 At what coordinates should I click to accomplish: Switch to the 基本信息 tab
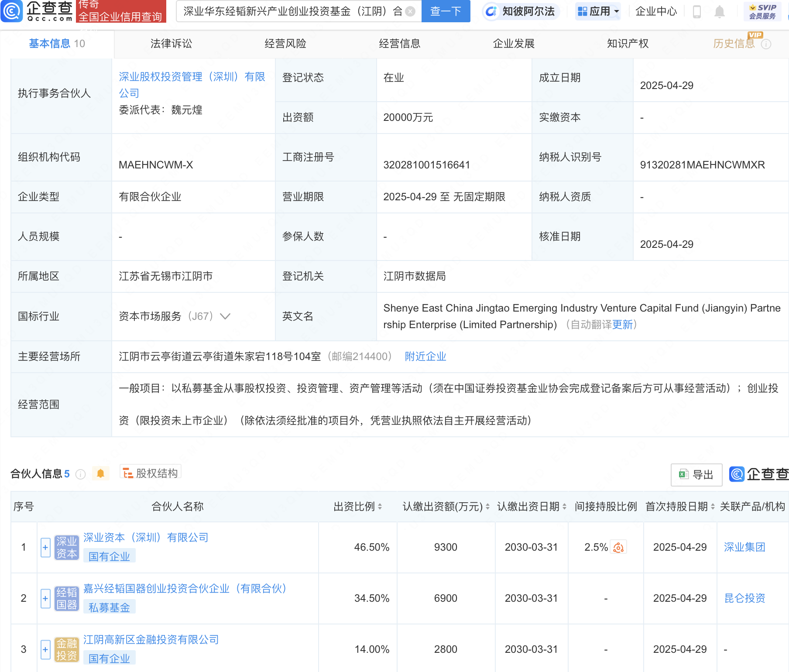pos(57,44)
